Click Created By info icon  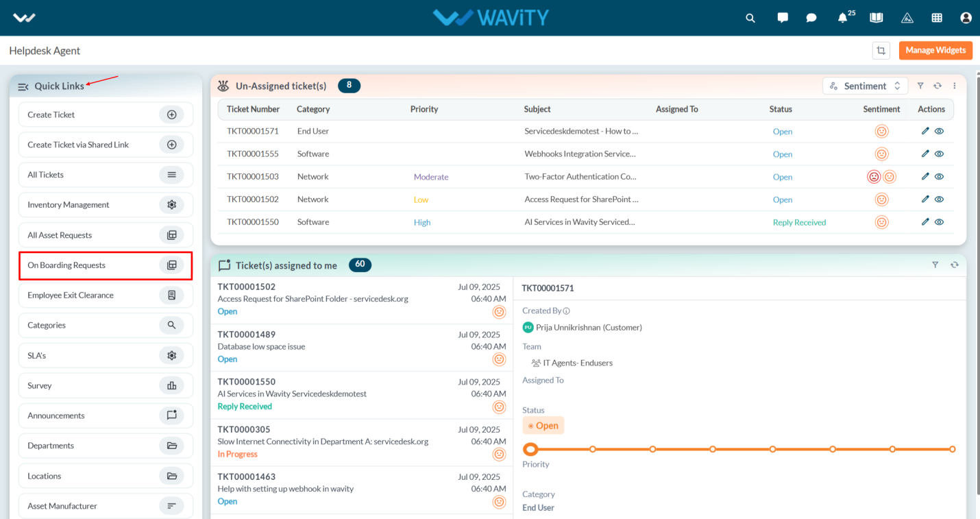(x=567, y=311)
